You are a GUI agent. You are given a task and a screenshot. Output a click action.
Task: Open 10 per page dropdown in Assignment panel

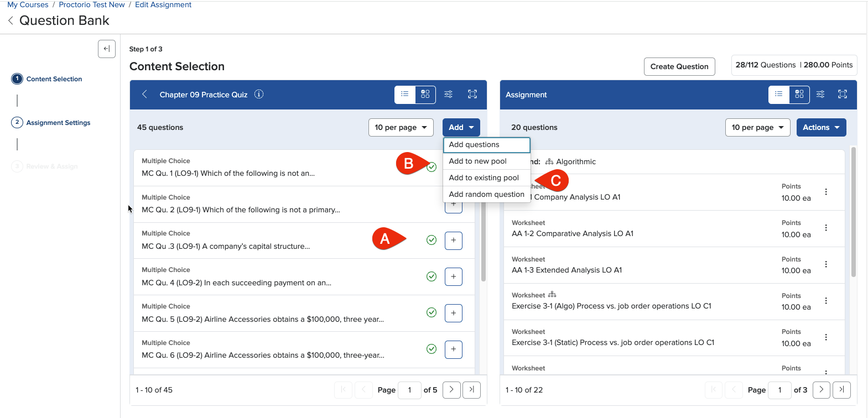point(758,127)
